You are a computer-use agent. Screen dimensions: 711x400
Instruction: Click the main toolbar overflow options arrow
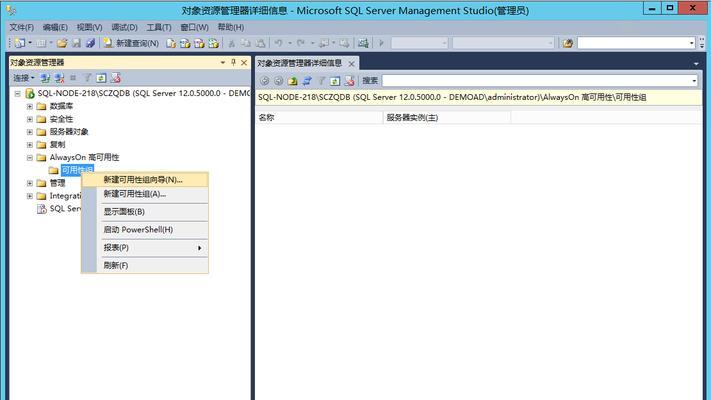point(702,43)
